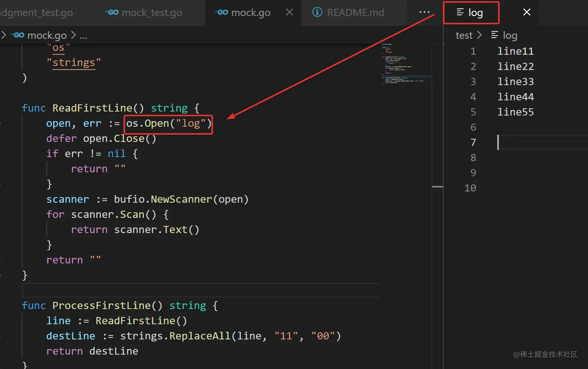The image size is (588, 369).
Task: Click the if err != nil line
Action: pyautogui.click(x=92, y=154)
